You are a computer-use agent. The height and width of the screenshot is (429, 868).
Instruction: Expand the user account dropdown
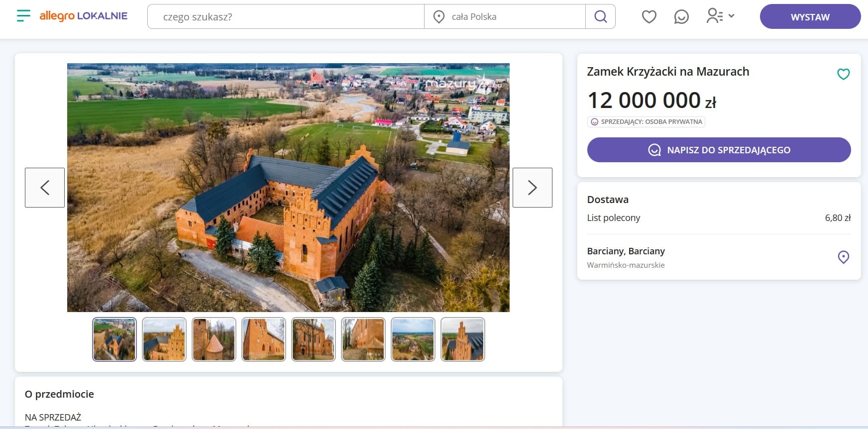tap(720, 16)
